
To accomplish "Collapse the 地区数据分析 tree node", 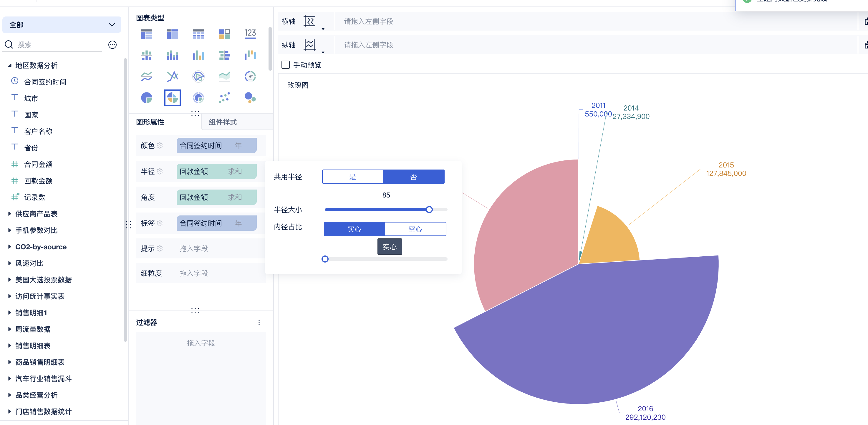I will point(10,65).
